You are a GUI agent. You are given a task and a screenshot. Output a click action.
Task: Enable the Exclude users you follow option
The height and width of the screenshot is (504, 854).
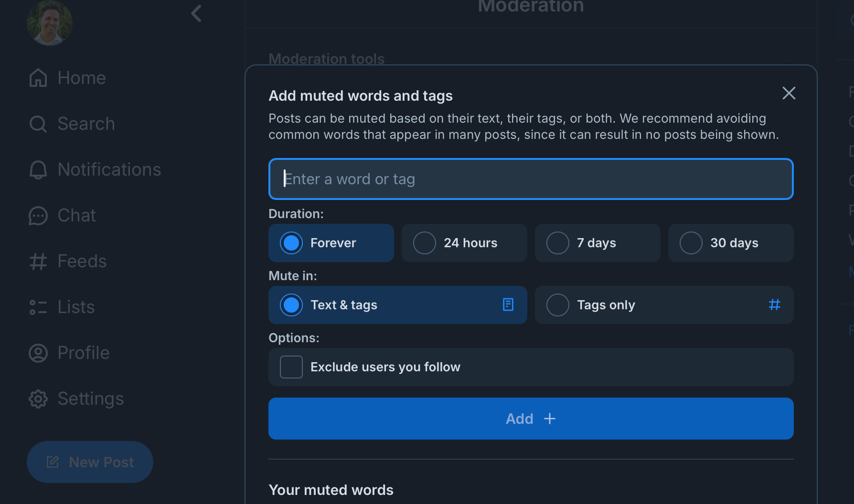click(x=291, y=367)
